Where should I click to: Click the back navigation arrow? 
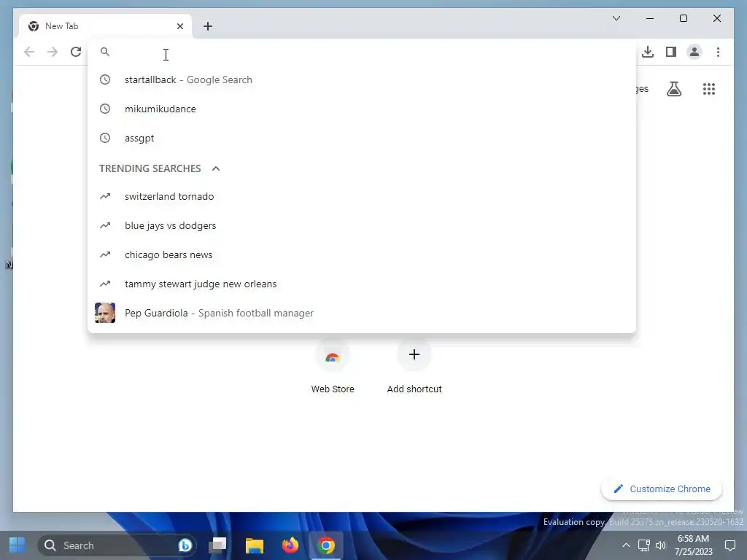29,52
